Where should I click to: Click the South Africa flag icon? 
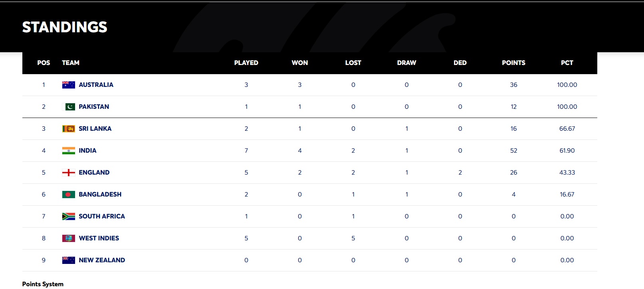[x=69, y=216]
